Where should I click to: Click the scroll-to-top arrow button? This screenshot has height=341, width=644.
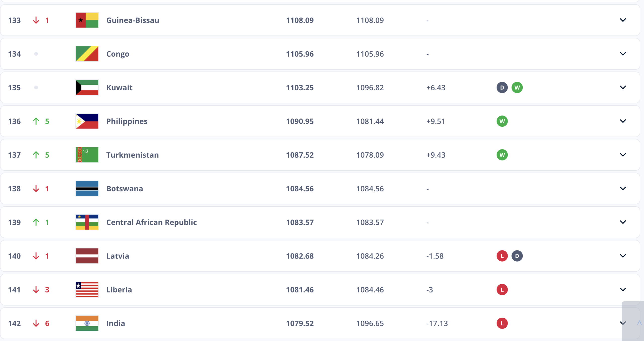(x=639, y=323)
